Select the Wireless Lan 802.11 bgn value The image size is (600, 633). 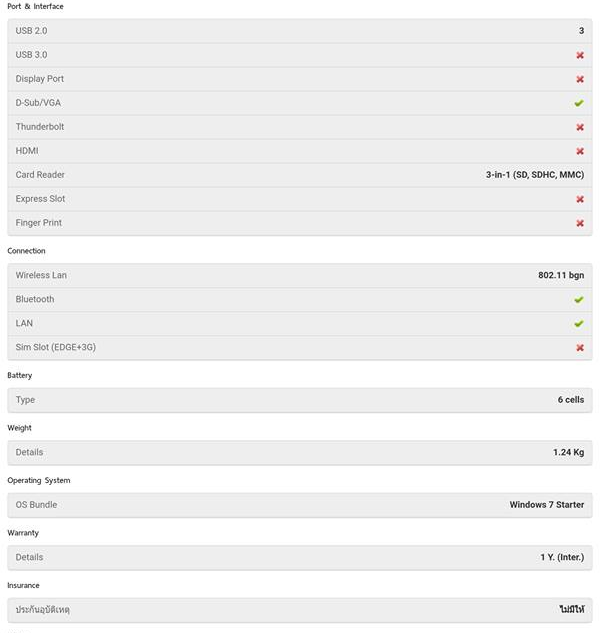[561, 275]
